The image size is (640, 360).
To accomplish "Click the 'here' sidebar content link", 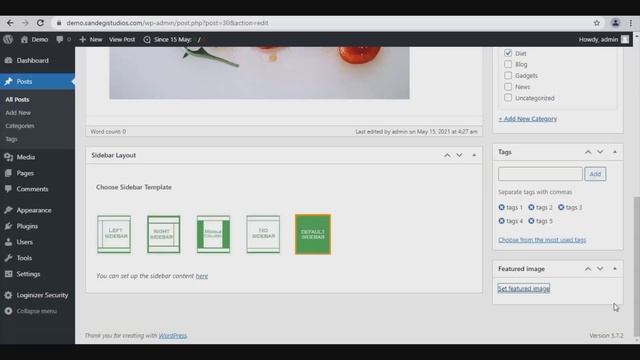I will [x=202, y=276].
